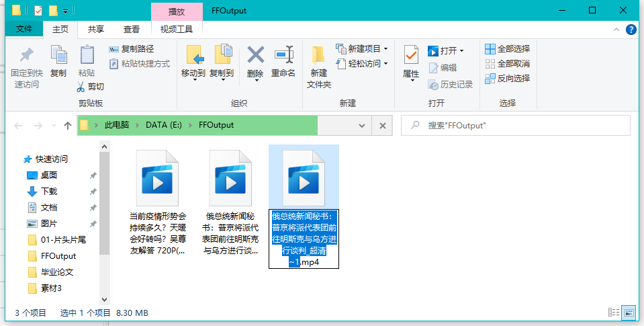Image resolution: width=644 pixels, height=326 pixels.
Task: Click the Delete (删除) X icon
Action: point(255,54)
